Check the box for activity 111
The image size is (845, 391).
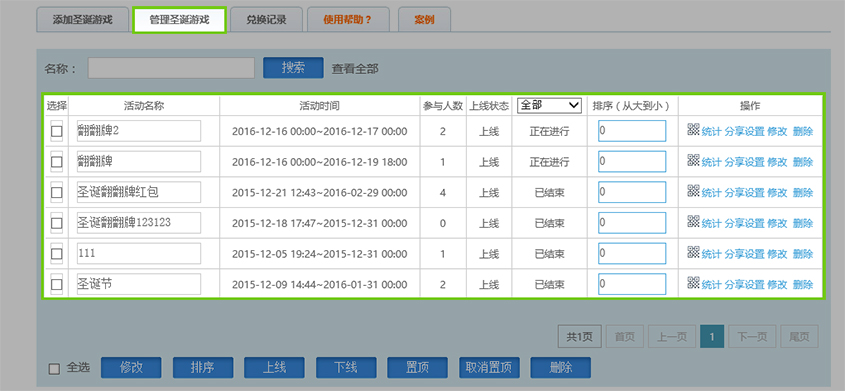[56, 254]
